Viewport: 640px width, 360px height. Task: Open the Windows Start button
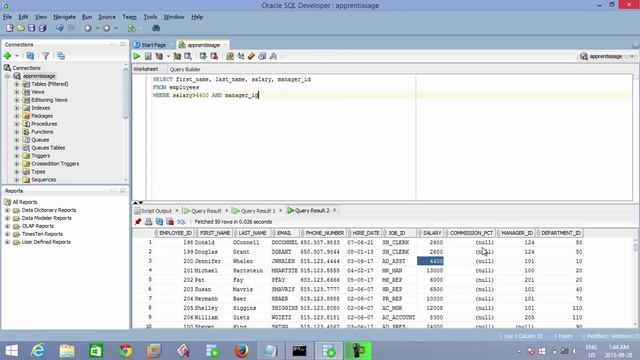pos(11,351)
